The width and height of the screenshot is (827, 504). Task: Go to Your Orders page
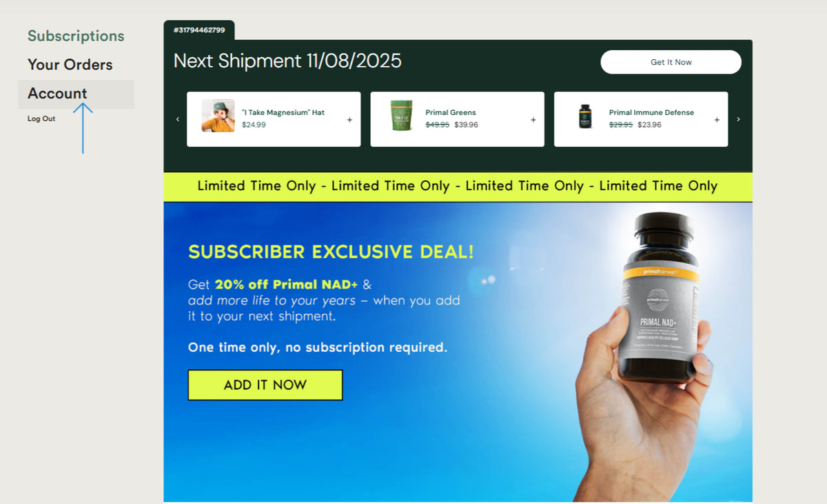tap(70, 65)
